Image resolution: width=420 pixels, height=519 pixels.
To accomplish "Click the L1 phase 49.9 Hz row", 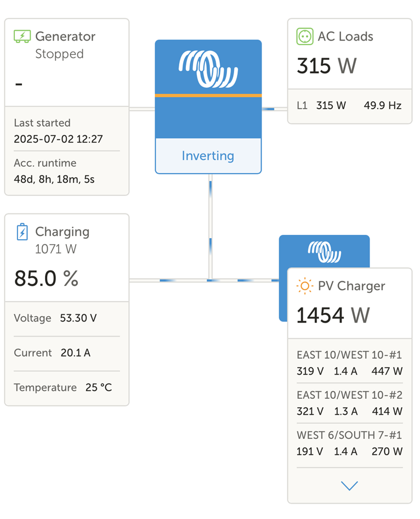I will [349, 105].
